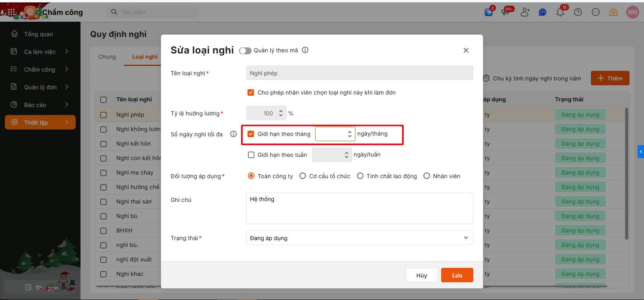Image resolution: width=644 pixels, height=300 pixels.
Task: Click the help question mark icon
Action: click(578, 12)
